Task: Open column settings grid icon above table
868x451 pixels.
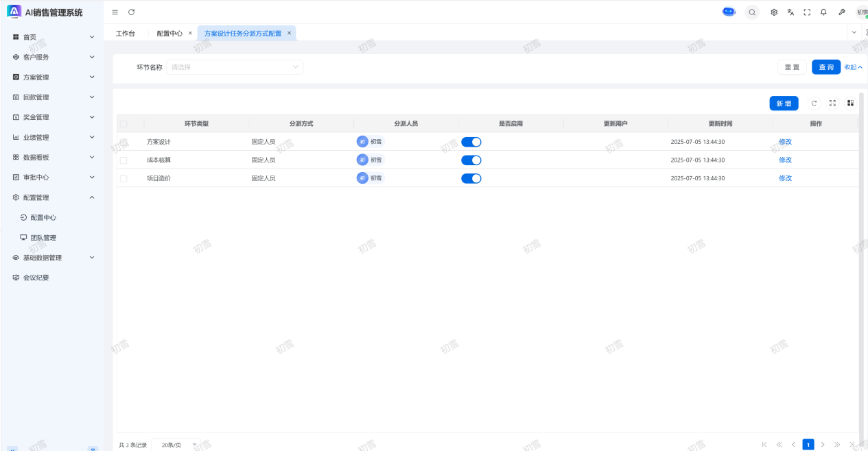Action: tap(850, 103)
